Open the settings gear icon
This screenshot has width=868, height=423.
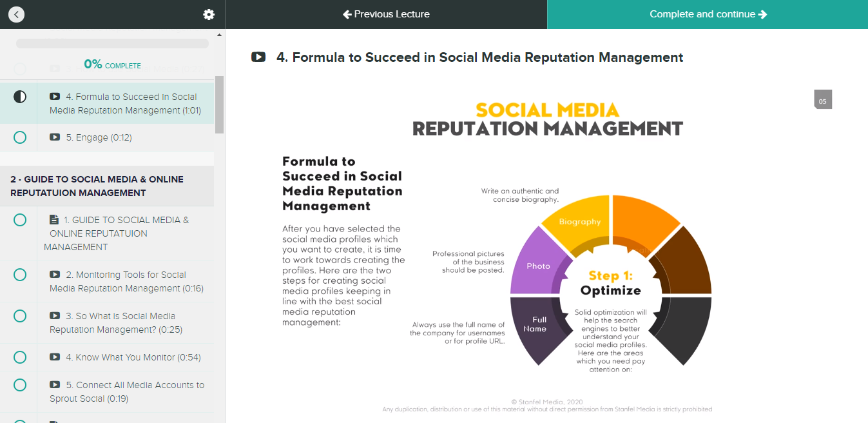point(209,14)
